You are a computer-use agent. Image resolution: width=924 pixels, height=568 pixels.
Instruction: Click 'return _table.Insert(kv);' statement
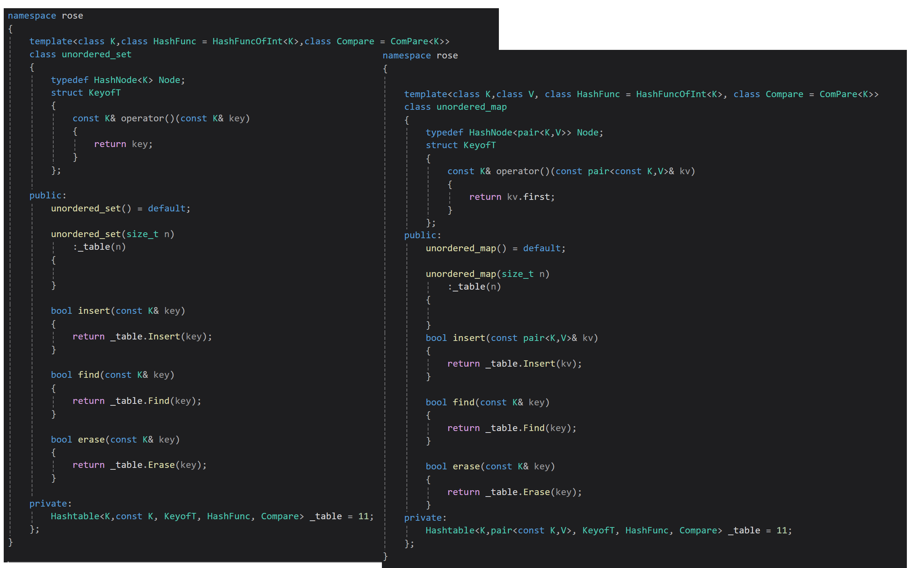click(x=514, y=364)
